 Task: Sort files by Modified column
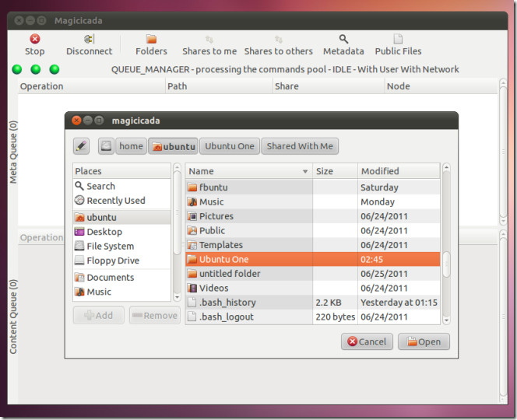coord(399,171)
